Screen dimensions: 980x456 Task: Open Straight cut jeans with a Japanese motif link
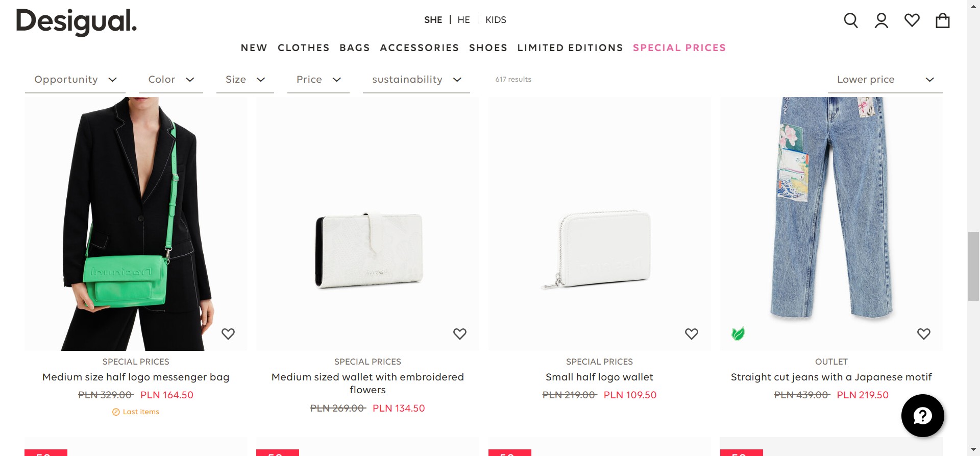(831, 377)
